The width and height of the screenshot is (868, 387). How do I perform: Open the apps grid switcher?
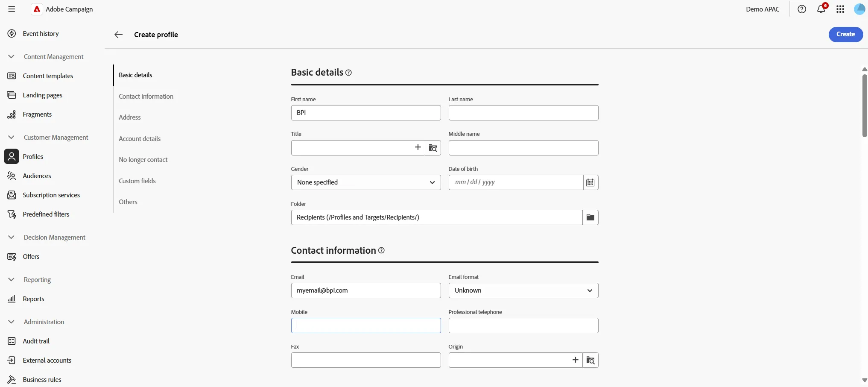[x=840, y=9]
